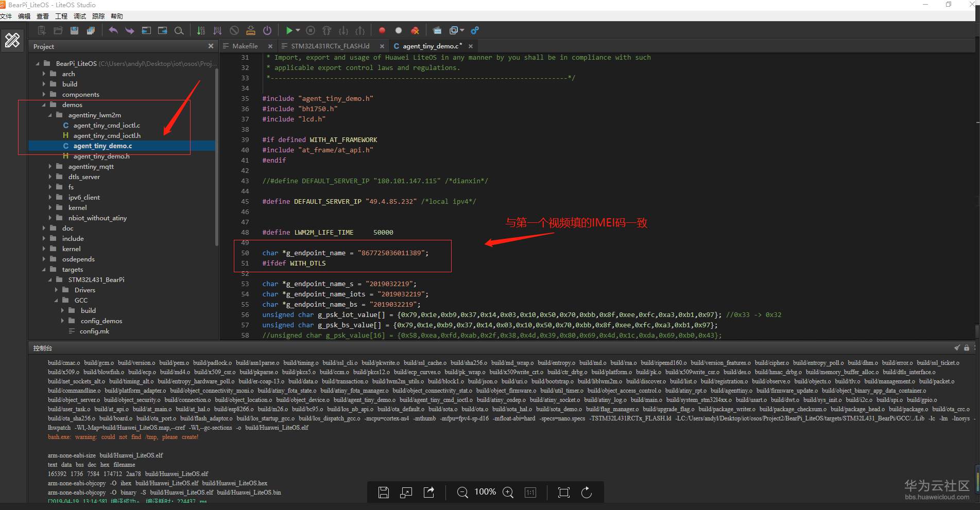This screenshot has height=510, width=980.
Task: Collapse the demos folder in project tree
Action: (44, 104)
